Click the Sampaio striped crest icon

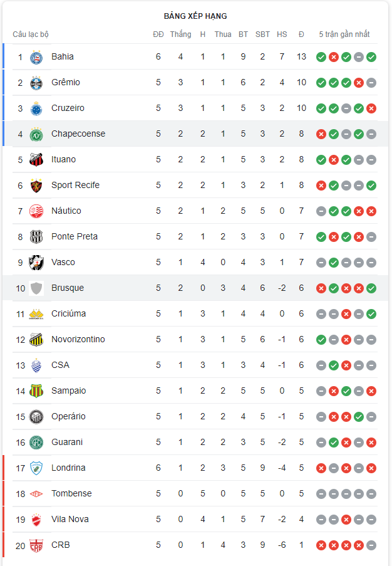[x=36, y=391]
